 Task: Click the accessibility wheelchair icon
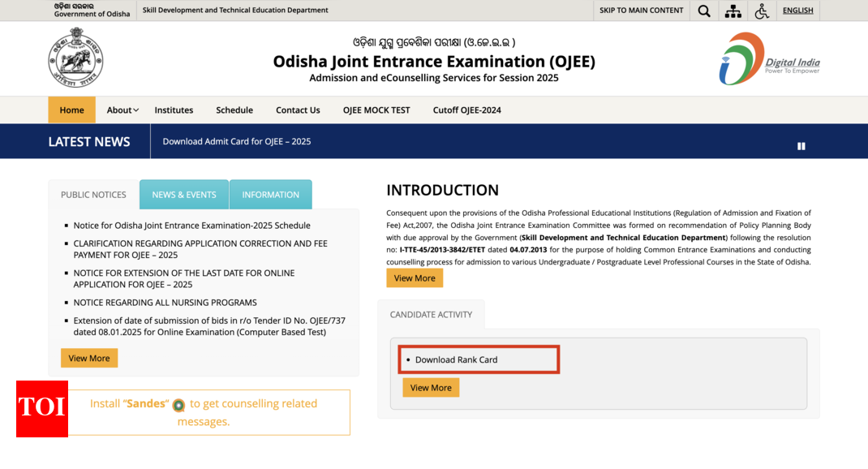pyautogui.click(x=761, y=11)
